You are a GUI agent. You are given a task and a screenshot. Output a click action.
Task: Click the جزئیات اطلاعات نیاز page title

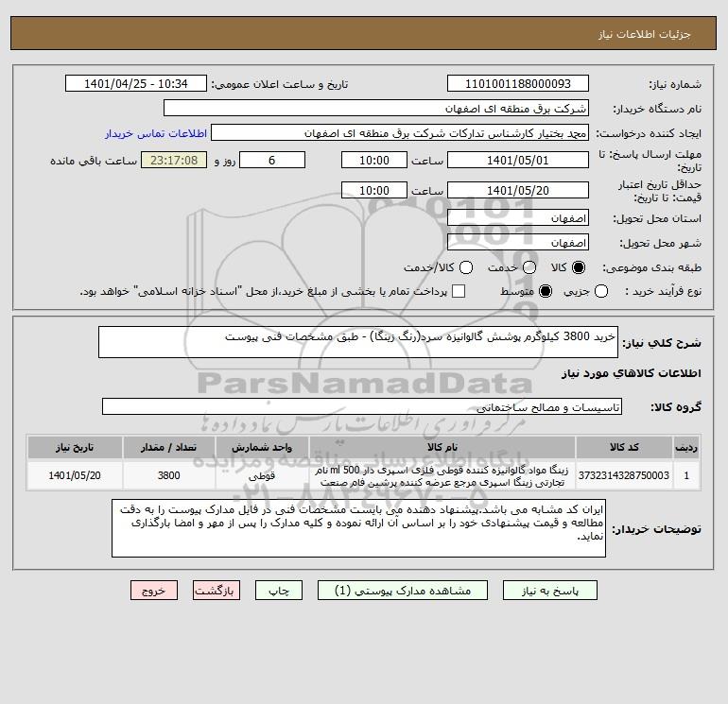(645, 34)
